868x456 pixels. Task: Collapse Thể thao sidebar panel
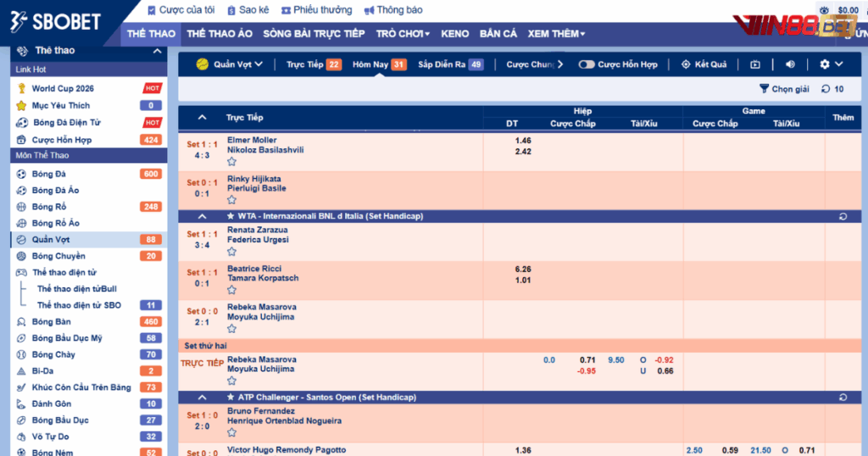pyautogui.click(x=157, y=51)
